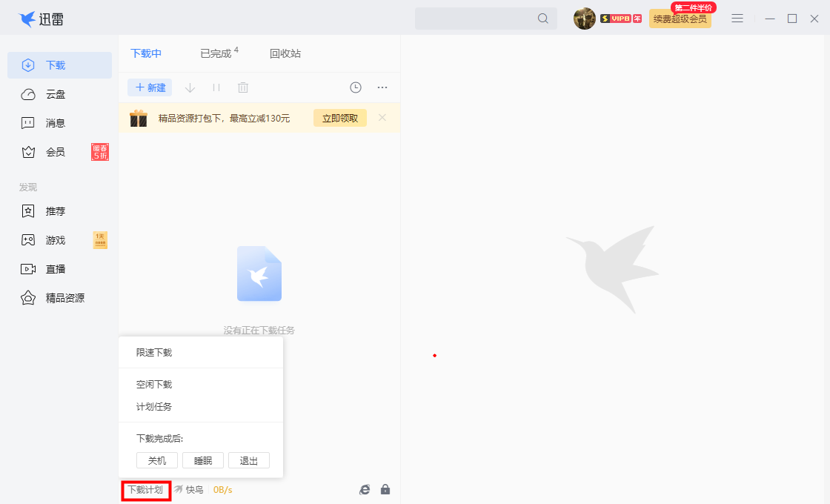The image size is (830, 504).
Task: Switch to the 已完成 completed tab
Action: pyautogui.click(x=217, y=53)
